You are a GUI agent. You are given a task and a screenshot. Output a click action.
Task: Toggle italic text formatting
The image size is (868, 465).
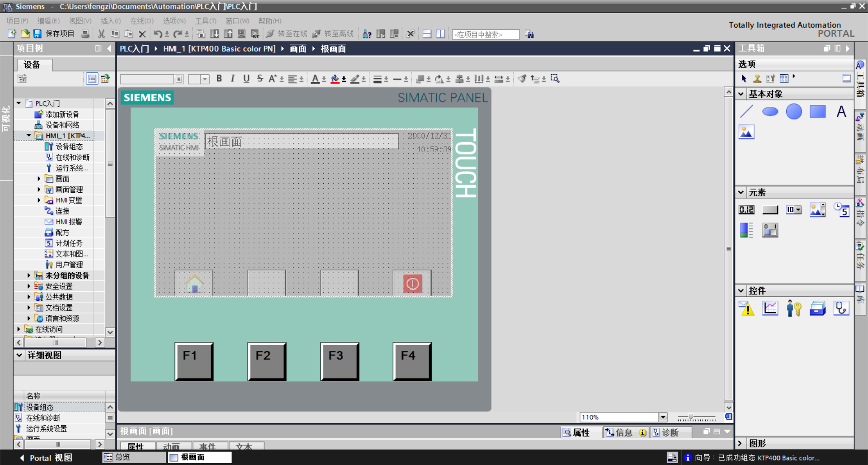232,78
